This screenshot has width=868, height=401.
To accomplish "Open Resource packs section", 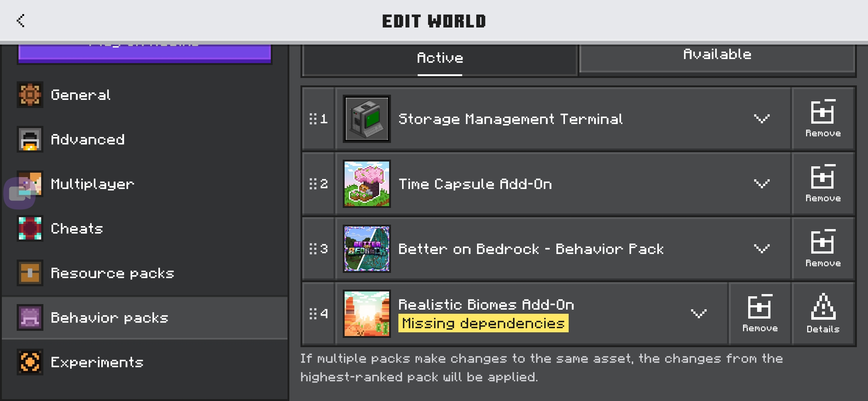I will click(145, 273).
